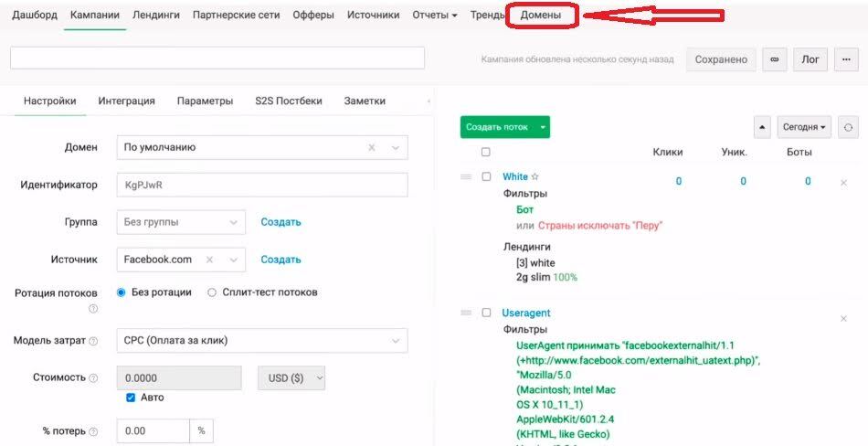Click the refresh icon next to Сегодня

point(848,127)
